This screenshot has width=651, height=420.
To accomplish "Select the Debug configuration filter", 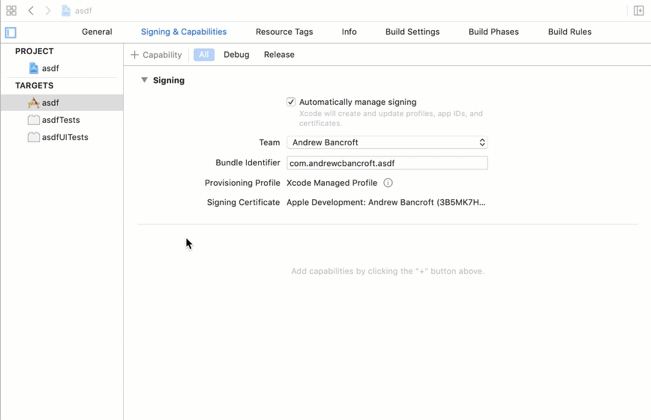I will tap(236, 55).
